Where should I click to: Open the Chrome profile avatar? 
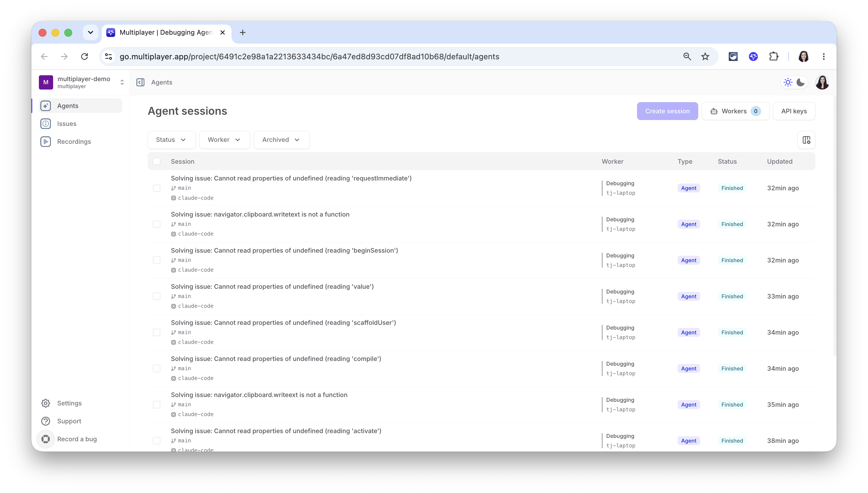coord(804,57)
